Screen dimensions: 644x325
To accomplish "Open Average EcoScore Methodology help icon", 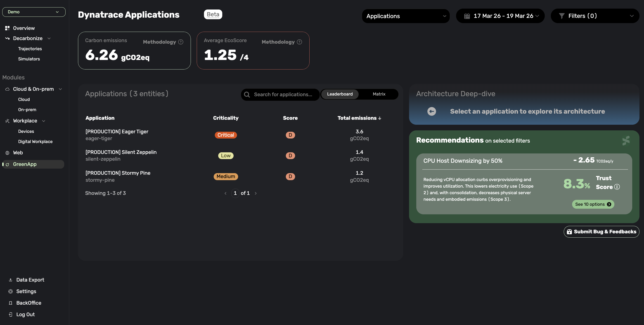I will coord(299,42).
